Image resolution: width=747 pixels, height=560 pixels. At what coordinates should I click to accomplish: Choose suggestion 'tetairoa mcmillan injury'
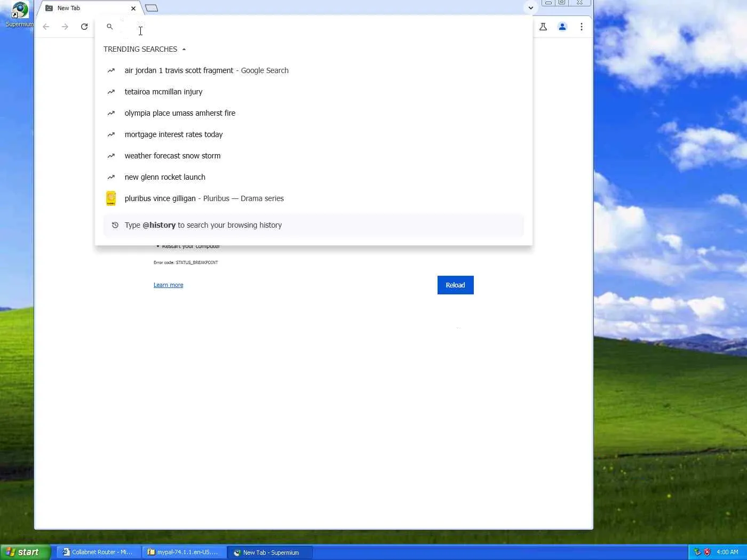[x=314, y=92]
